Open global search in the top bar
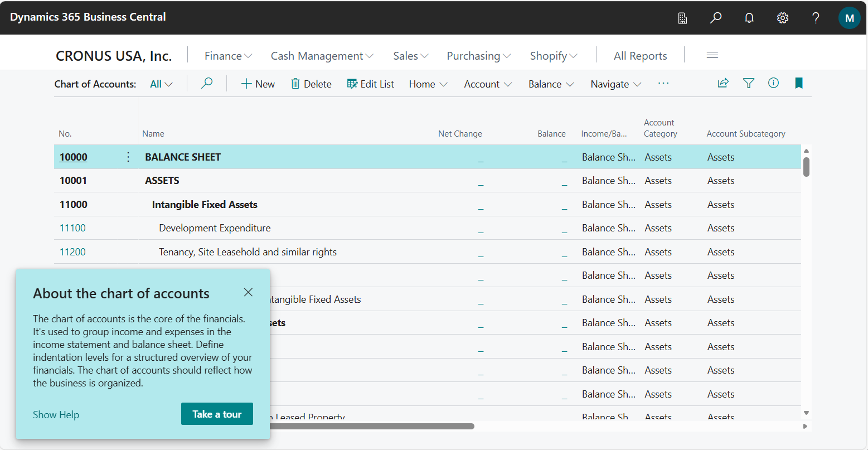The width and height of the screenshot is (868, 450). (x=715, y=17)
